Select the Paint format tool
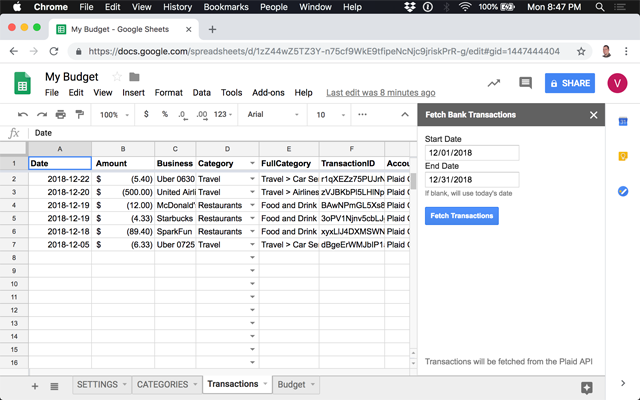Image resolution: width=640 pixels, height=400 pixels. [79, 115]
